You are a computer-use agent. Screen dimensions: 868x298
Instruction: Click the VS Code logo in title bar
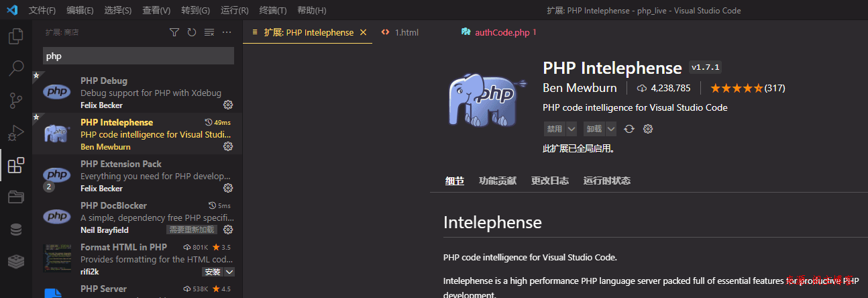[12, 10]
